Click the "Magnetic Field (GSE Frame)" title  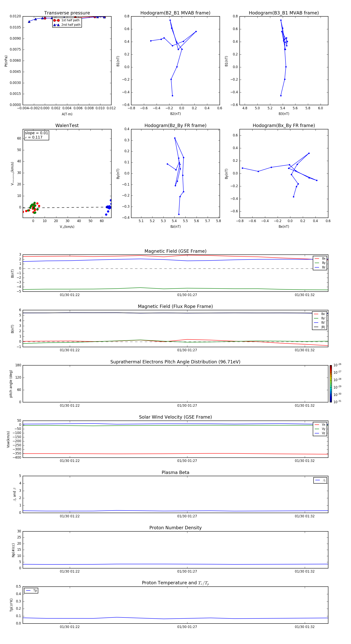pyautogui.click(x=175, y=251)
